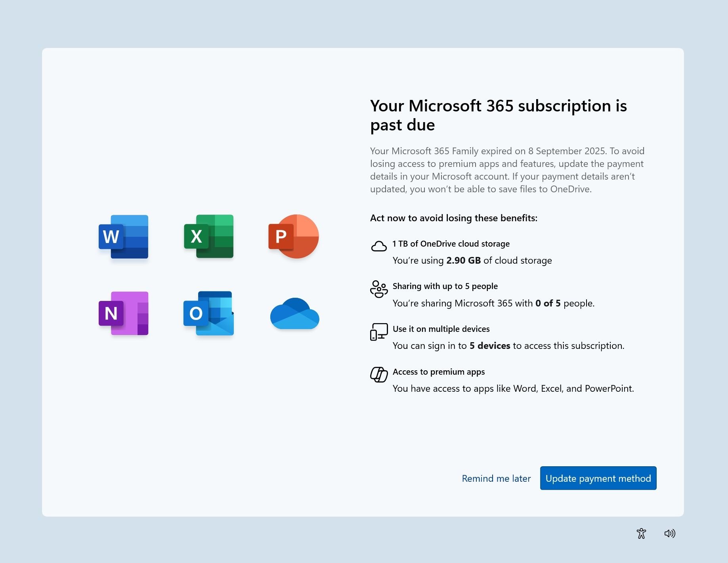
Task: Click the PowerPoint icon
Action: 293,237
